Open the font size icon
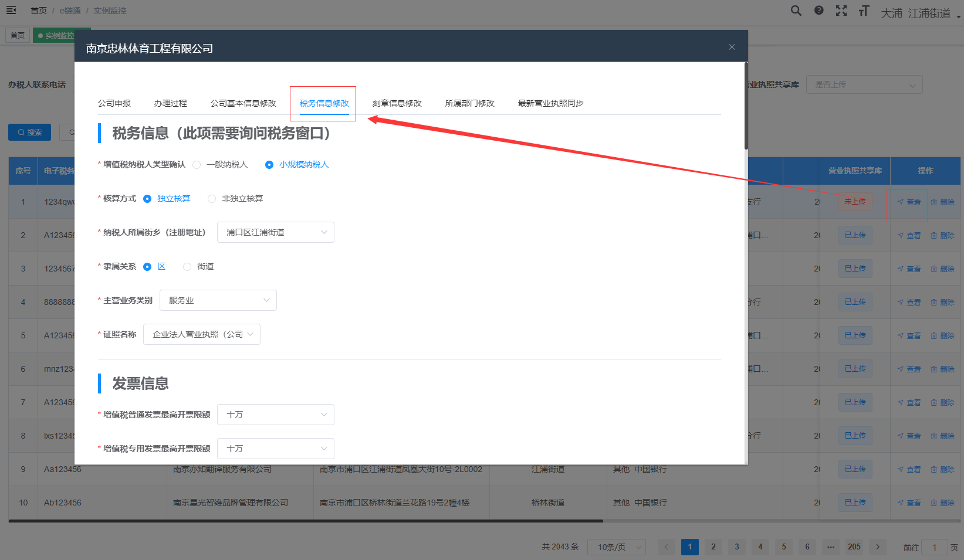964x560 pixels. [864, 11]
